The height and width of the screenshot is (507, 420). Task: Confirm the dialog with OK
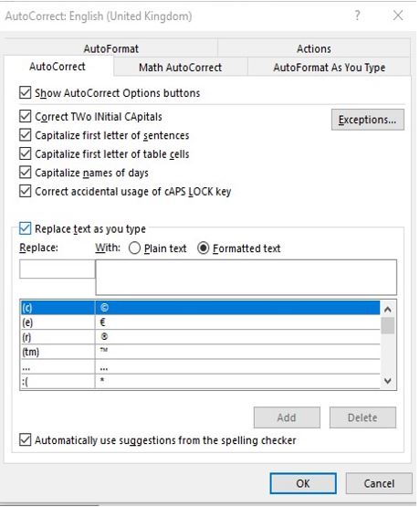(303, 484)
